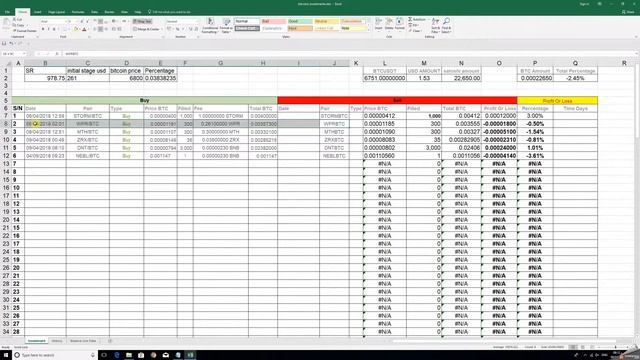This screenshot has width=640, height=360.
Task: Switch to the Formulas tab
Action: [78, 12]
